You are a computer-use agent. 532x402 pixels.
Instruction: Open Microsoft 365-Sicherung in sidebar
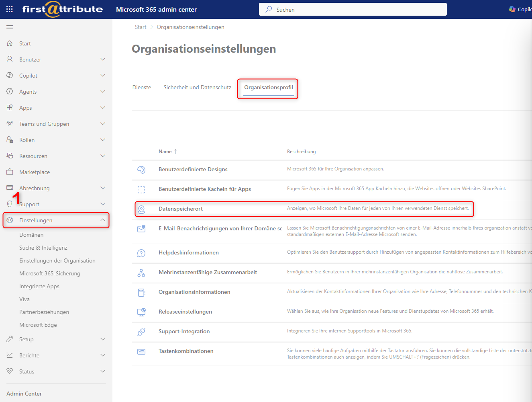(x=50, y=273)
